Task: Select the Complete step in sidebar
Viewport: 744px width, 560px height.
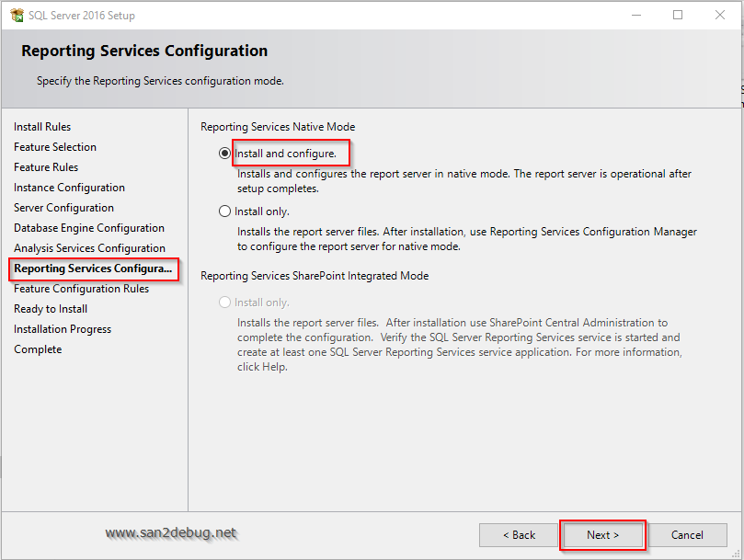Action: [x=38, y=349]
